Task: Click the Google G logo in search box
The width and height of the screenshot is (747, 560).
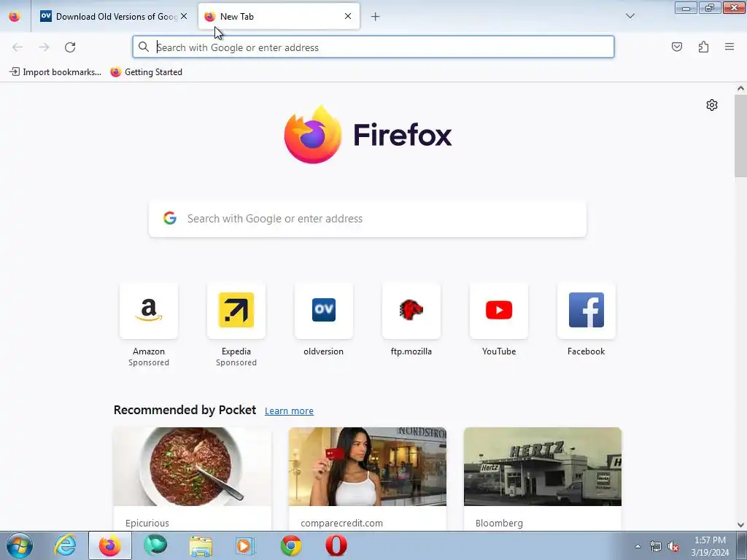Action: coord(169,218)
